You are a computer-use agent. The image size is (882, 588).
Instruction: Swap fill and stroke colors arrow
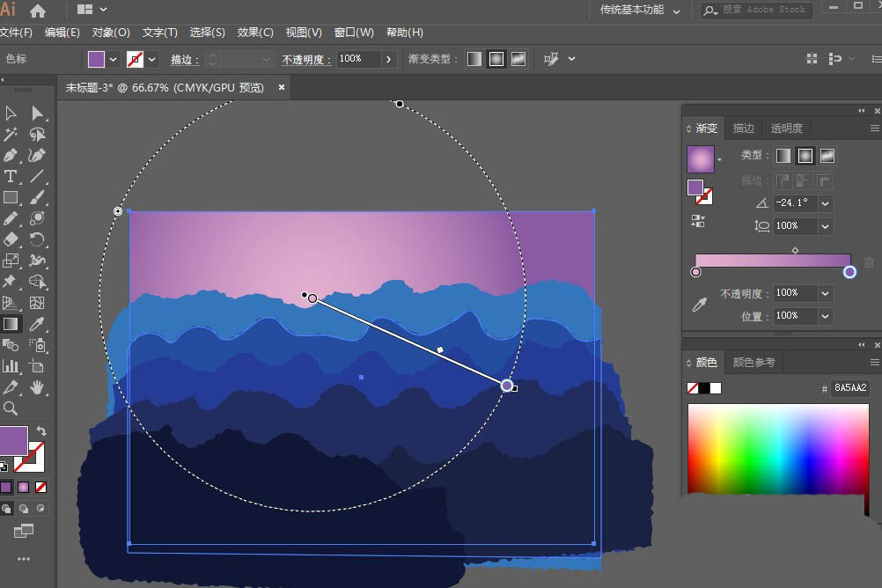pos(41,431)
